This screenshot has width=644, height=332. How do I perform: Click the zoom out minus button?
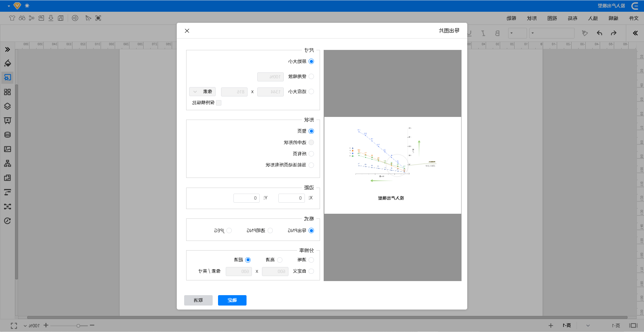[92, 325]
